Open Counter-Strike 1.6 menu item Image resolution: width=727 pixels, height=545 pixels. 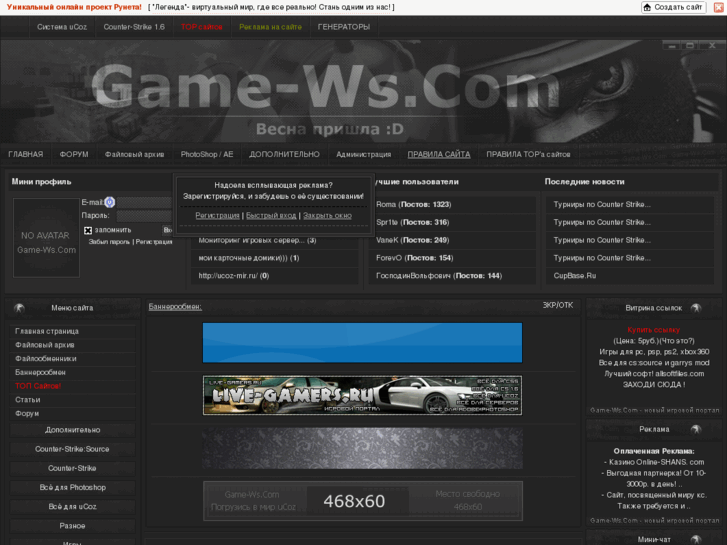(x=134, y=27)
